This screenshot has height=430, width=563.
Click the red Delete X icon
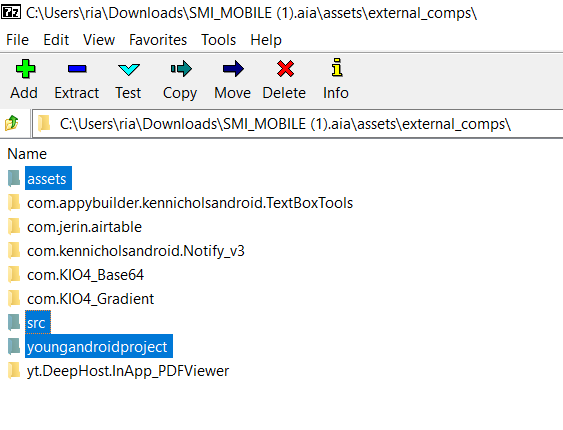[x=285, y=69]
